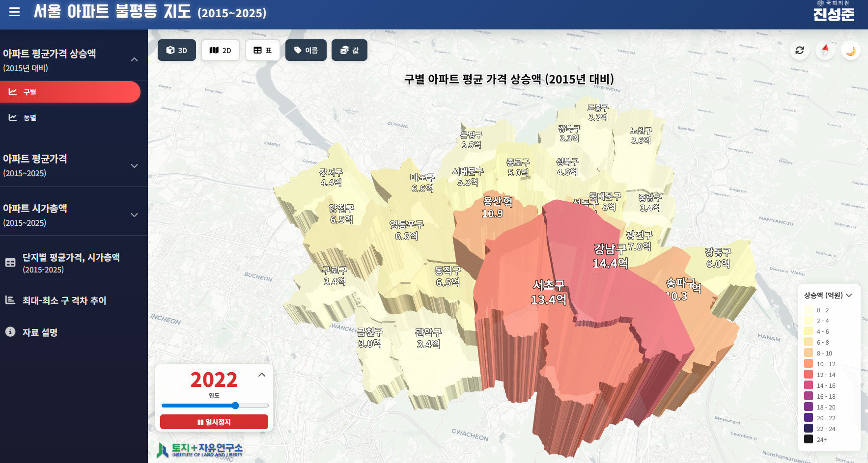Open 최대-최소 구 격차 추이 chart

(x=64, y=300)
